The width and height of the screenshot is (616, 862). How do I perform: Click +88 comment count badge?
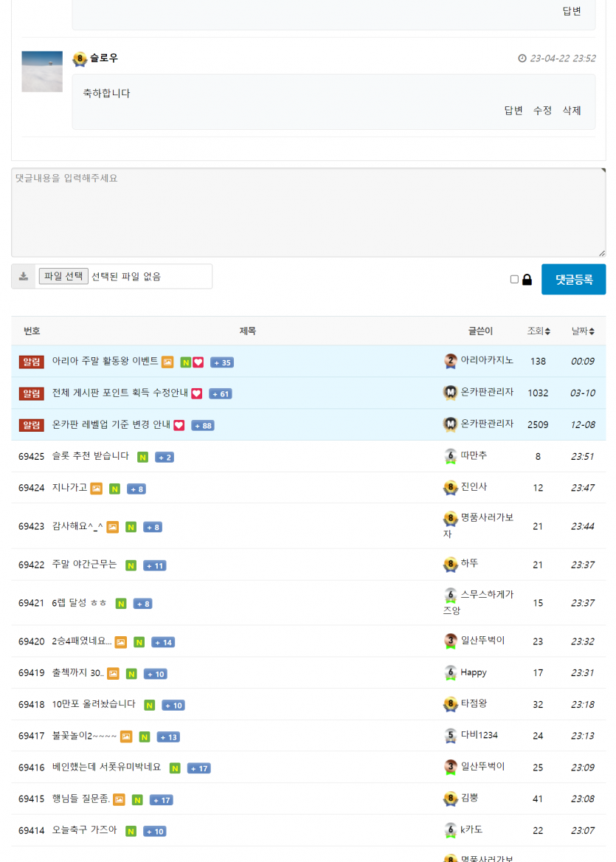click(203, 426)
